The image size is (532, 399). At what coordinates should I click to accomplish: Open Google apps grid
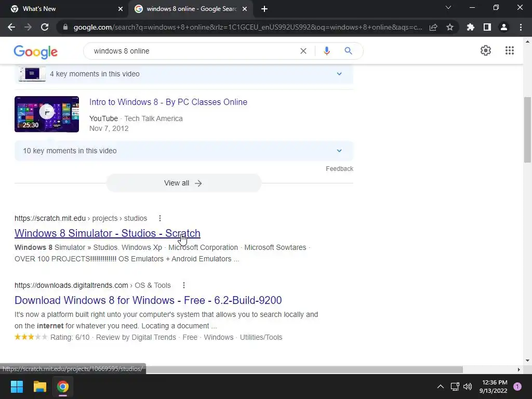[x=510, y=50]
